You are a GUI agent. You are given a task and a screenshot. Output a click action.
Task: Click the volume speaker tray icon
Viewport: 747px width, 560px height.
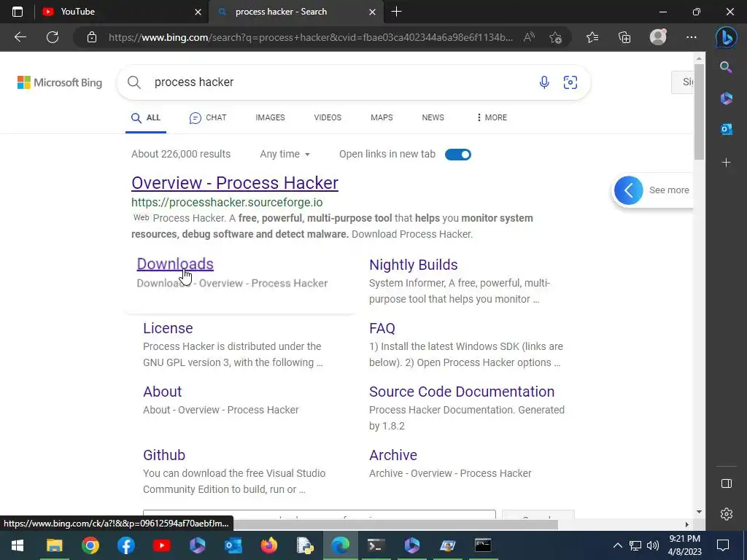653,545
